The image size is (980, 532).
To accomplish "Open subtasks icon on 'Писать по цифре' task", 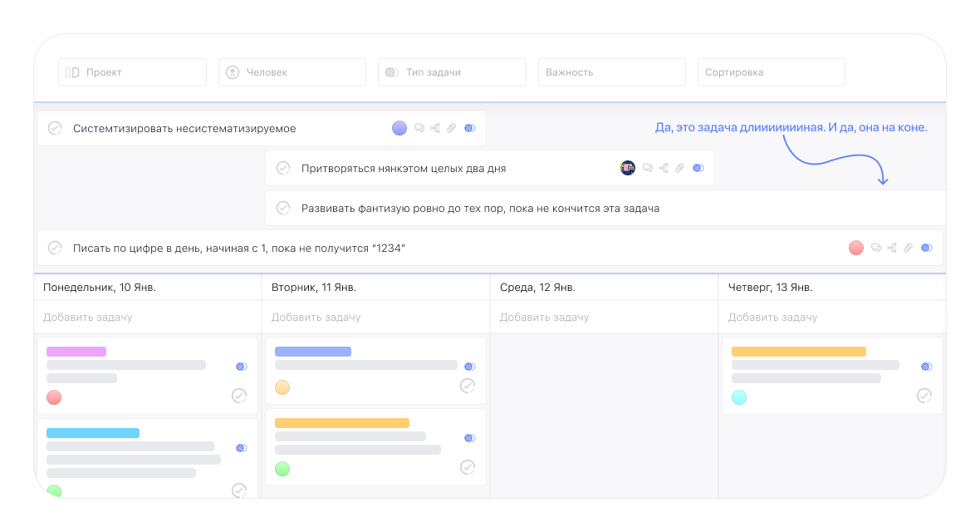I will pyautogui.click(x=892, y=248).
